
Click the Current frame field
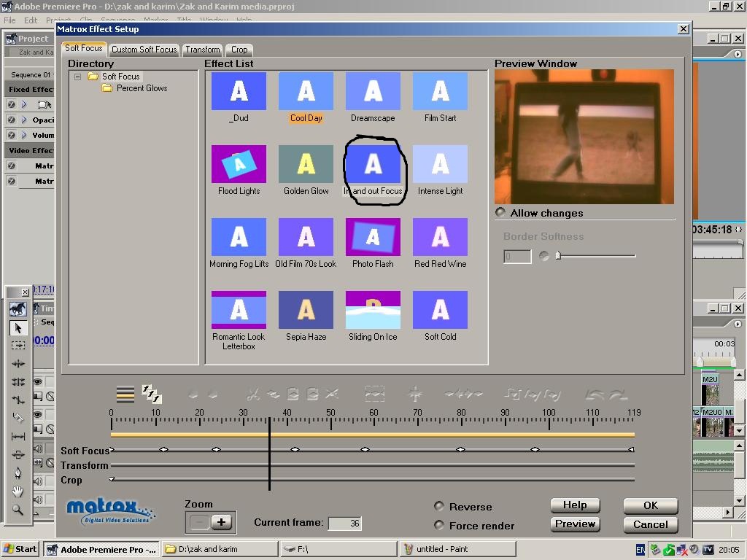tap(345, 524)
